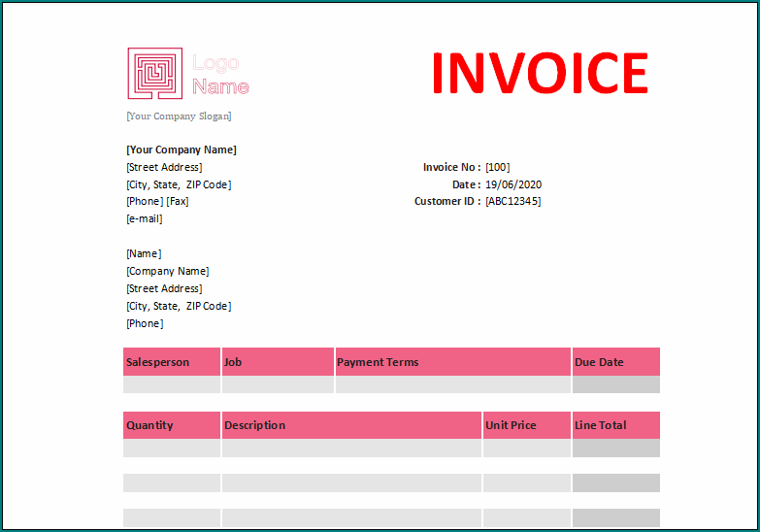The image size is (760, 532).
Task: Click the recipient [Phone] placeholder
Action: pos(145,323)
